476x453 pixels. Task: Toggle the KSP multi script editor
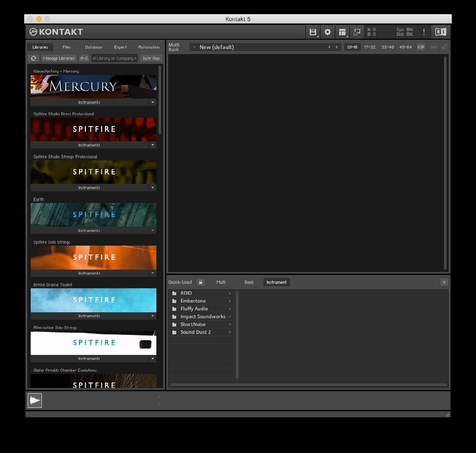pos(421,47)
